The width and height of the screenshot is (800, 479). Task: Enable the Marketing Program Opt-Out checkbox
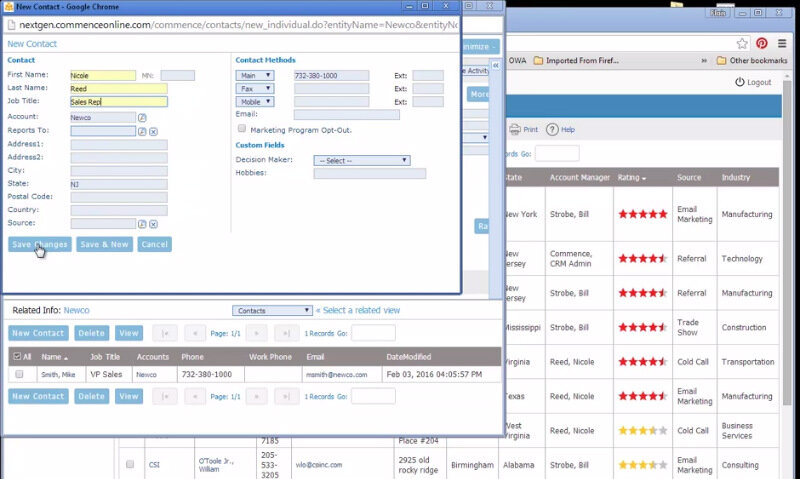241,129
